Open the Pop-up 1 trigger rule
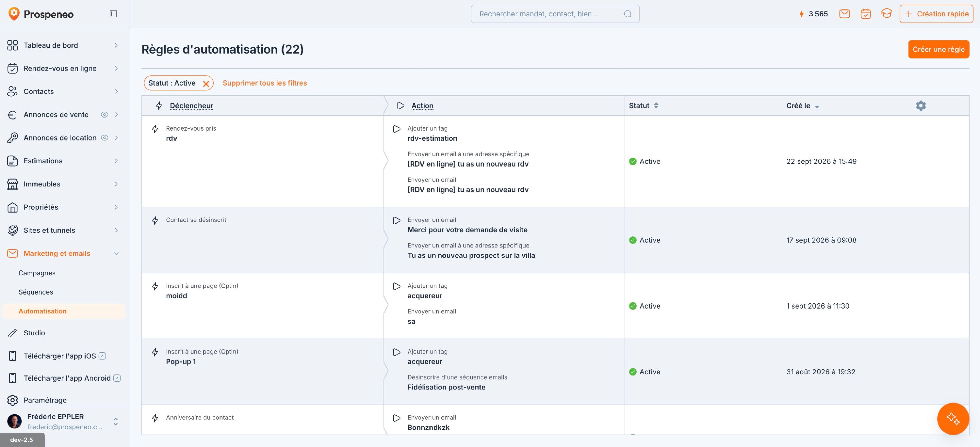The width and height of the screenshot is (980, 447). click(555, 372)
